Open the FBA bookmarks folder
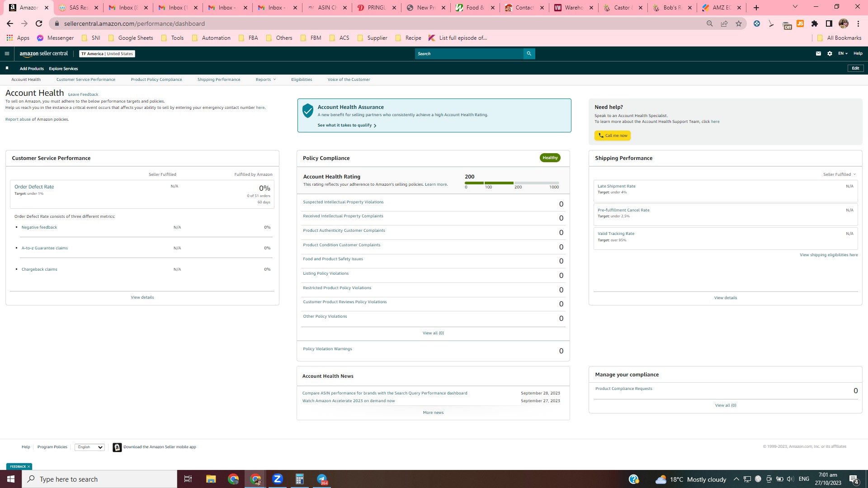Image resolution: width=868 pixels, height=488 pixels. click(x=248, y=38)
